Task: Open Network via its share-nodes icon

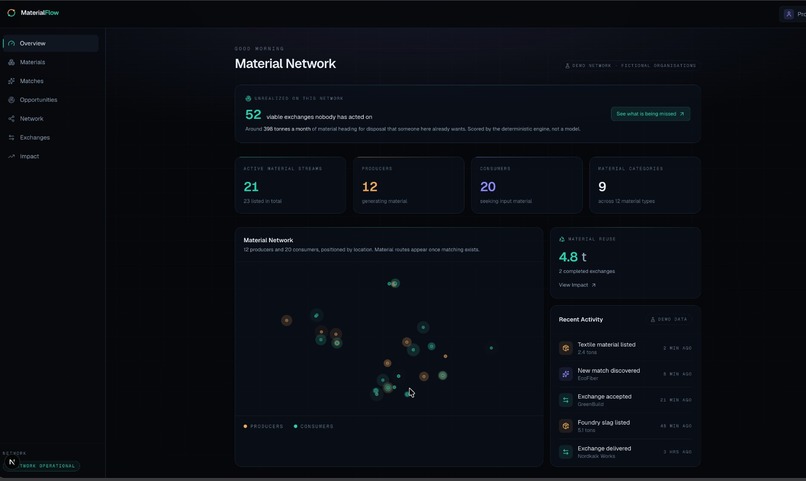Action: pos(11,119)
